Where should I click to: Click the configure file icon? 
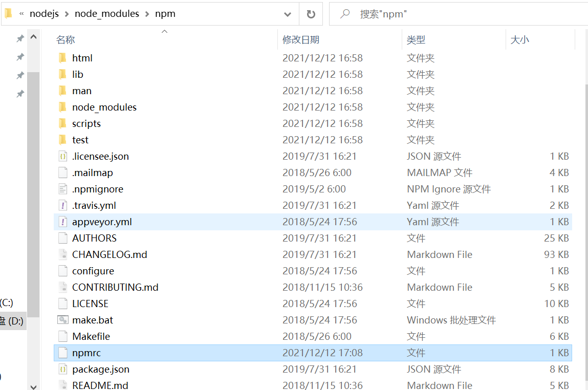[x=62, y=271]
